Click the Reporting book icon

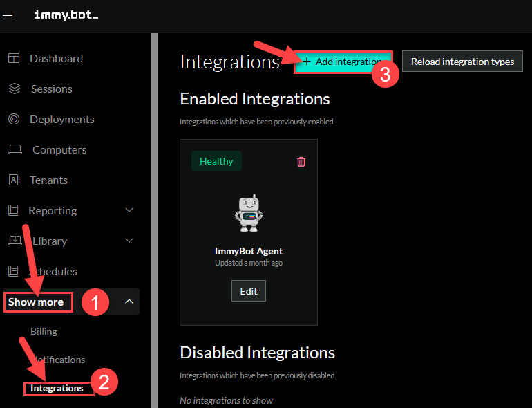pyautogui.click(x=13, y=211)
